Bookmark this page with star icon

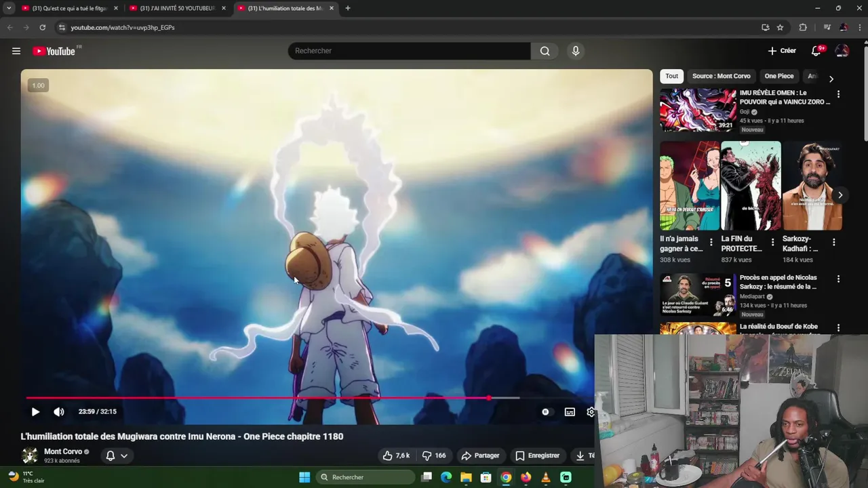coord(780,27)
